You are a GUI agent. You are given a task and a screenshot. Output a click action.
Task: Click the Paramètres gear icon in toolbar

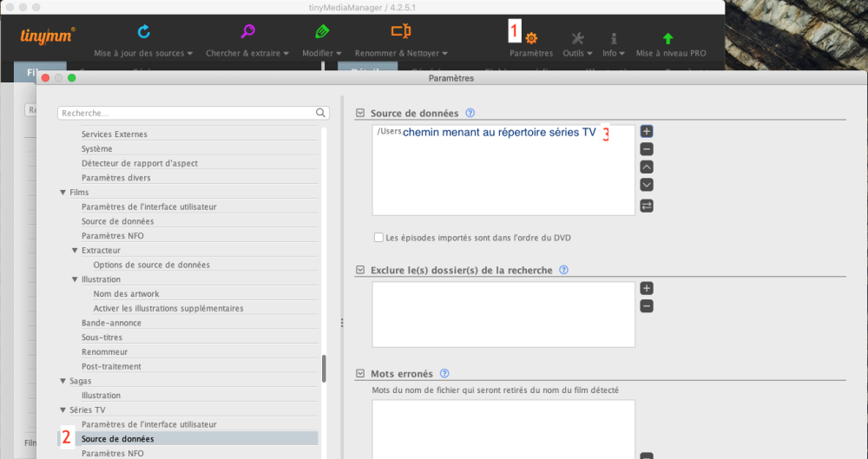pos(531,37)
